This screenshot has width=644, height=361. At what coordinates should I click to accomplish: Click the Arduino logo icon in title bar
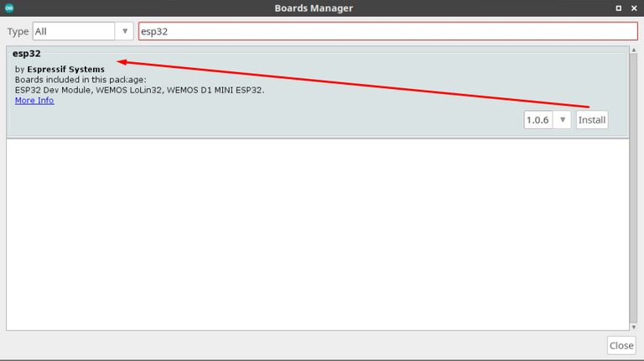9,8
